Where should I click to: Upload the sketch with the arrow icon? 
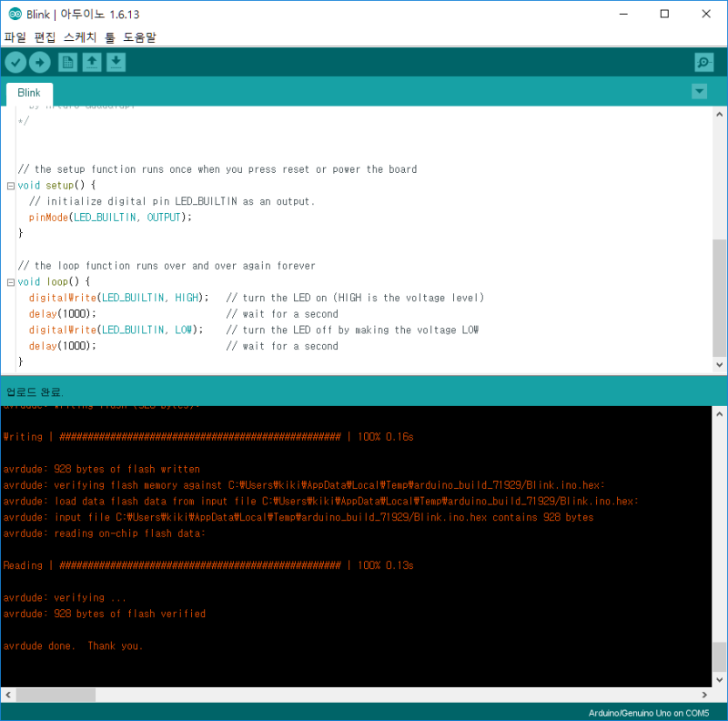click(40, 62)
